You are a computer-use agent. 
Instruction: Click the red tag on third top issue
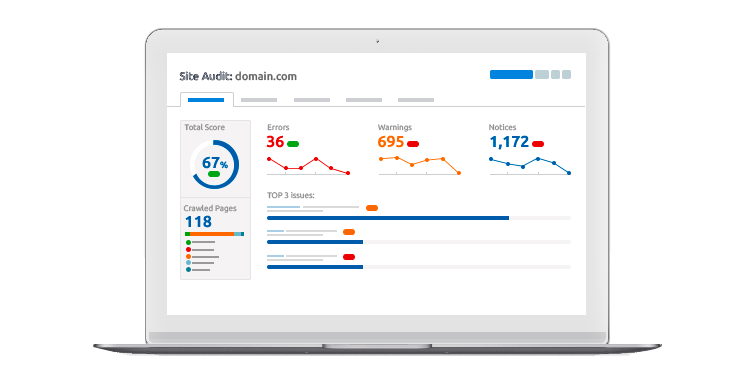(x=349, y=257)
